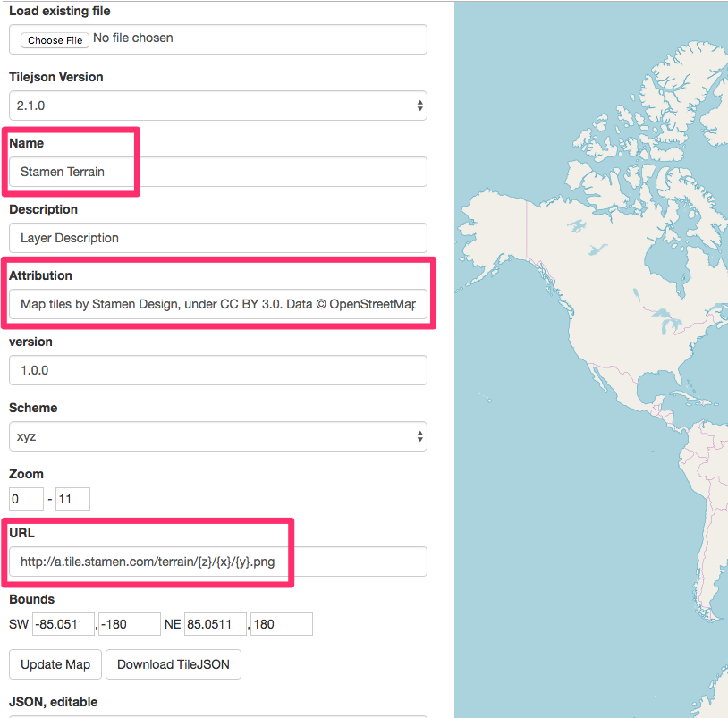Click the maximum Zoom field showing 11

pyautogui.click(x=72, y=499)
